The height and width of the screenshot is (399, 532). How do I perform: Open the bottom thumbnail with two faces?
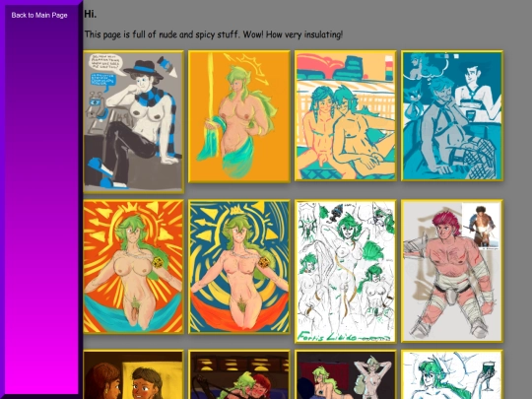click(x=134, y=374)
